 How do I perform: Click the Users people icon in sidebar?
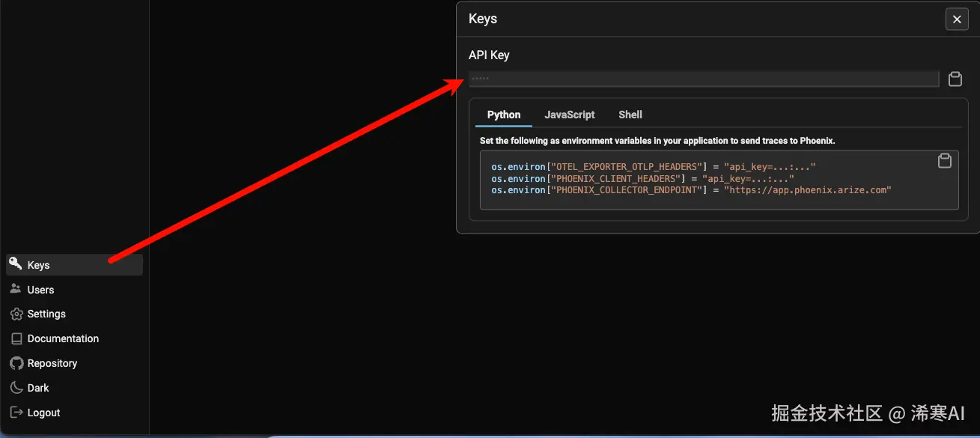pos(16,289)
